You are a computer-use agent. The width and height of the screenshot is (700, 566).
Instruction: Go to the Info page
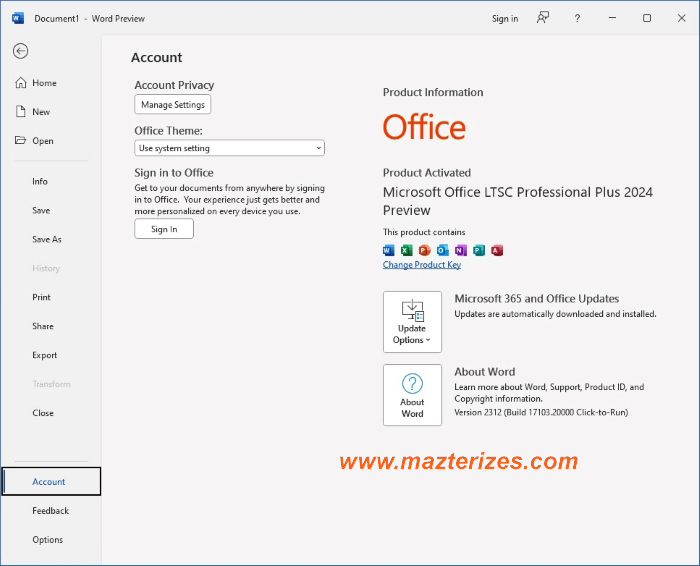click(51, 181)
